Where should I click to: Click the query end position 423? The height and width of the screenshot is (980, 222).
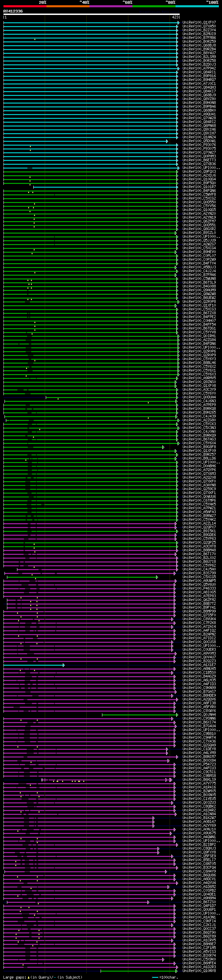coord(175,17)
